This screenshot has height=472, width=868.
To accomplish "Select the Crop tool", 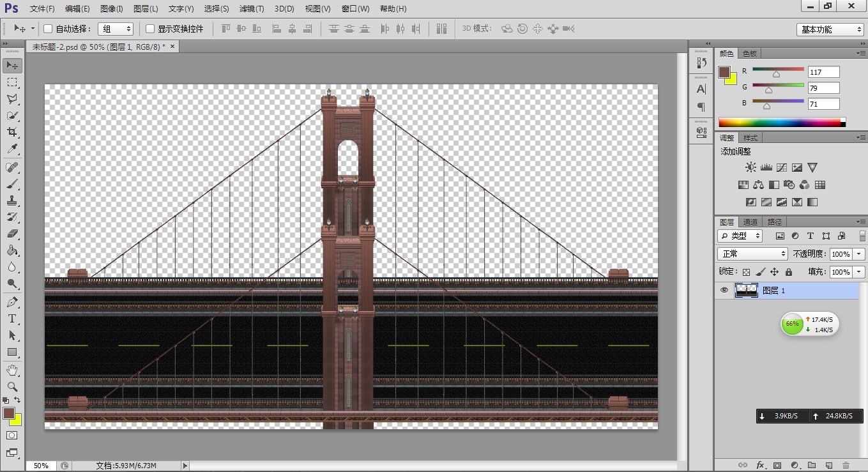I will (x=12, y=132).
